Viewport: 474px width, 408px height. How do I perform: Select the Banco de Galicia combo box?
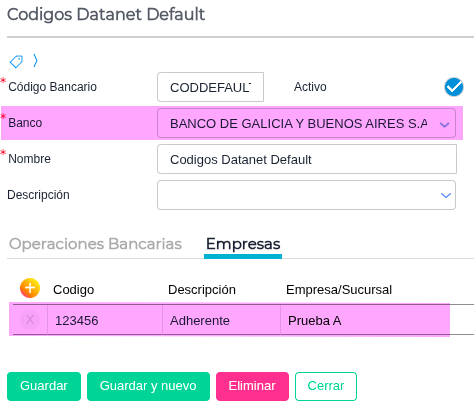306,123
